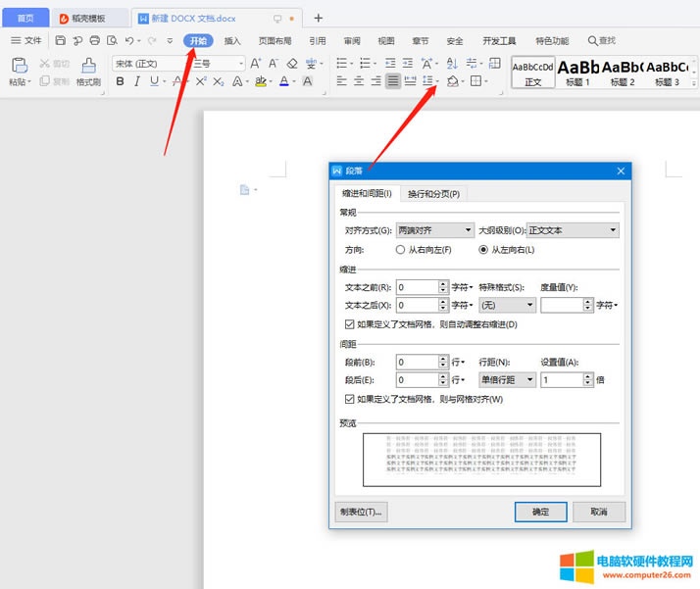Open the 行距 line spacing dropdown

506,379
